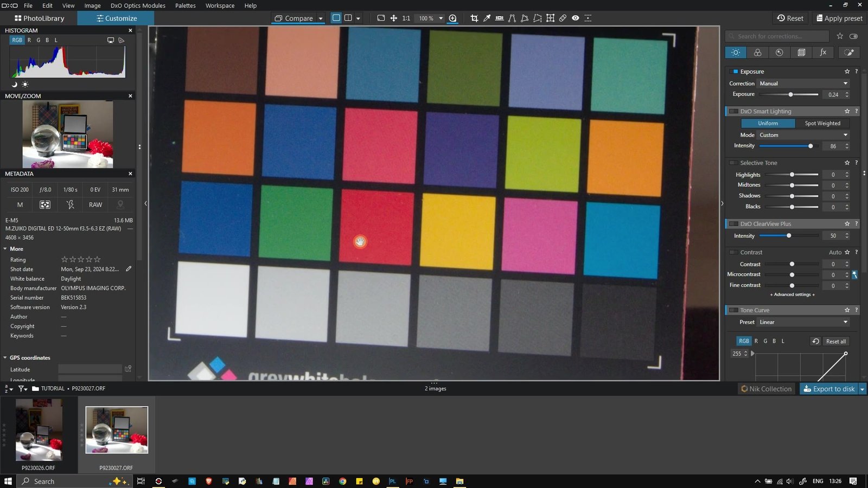The height and width of the screenshot is (488, 868).
Task: Click the Microcontrast magic wand icon
Action: (854, 275)
